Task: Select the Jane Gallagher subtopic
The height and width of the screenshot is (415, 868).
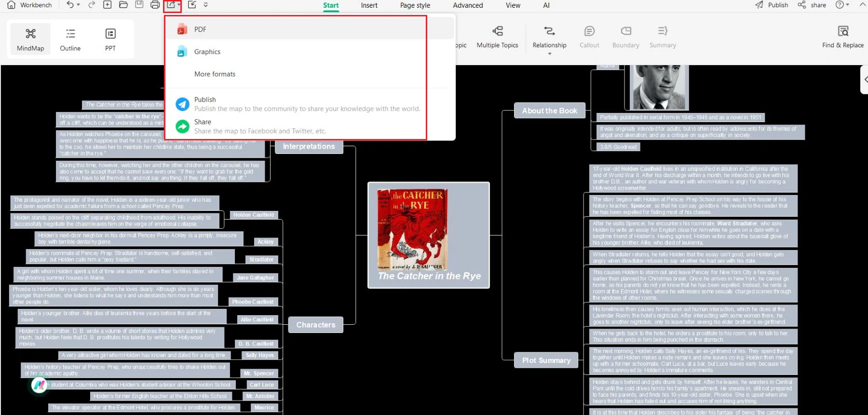Action: tap(256, 277)
